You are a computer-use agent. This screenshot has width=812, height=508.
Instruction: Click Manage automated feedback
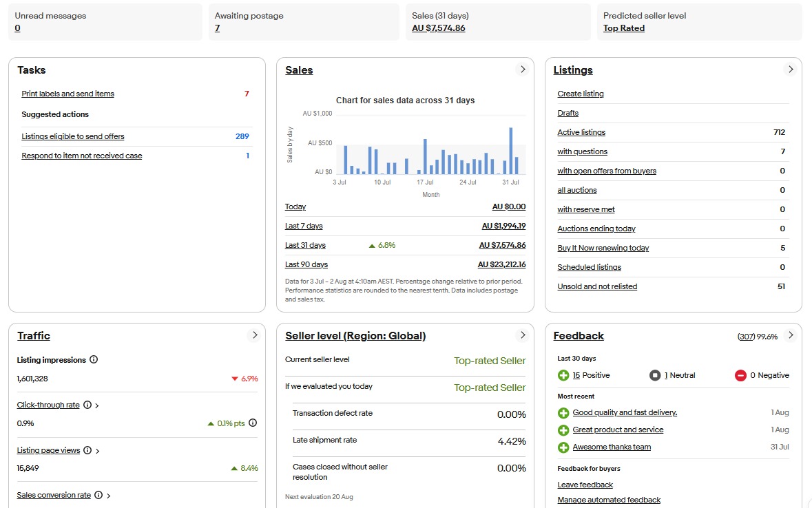609,500
